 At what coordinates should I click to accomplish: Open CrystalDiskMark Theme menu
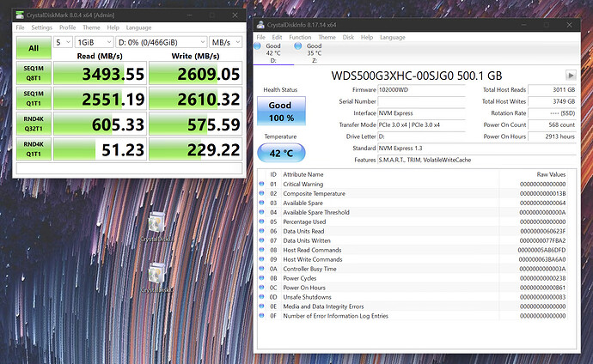point(91,27)
